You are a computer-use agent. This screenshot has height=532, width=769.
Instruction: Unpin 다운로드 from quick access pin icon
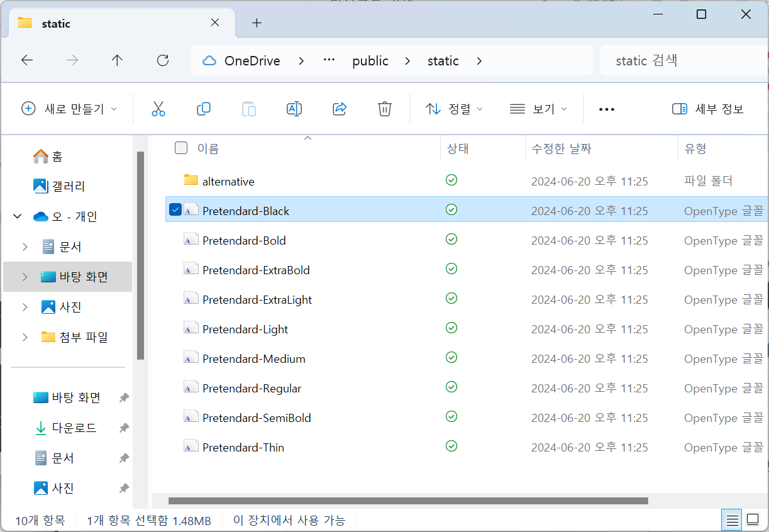[x=124, y=428]
